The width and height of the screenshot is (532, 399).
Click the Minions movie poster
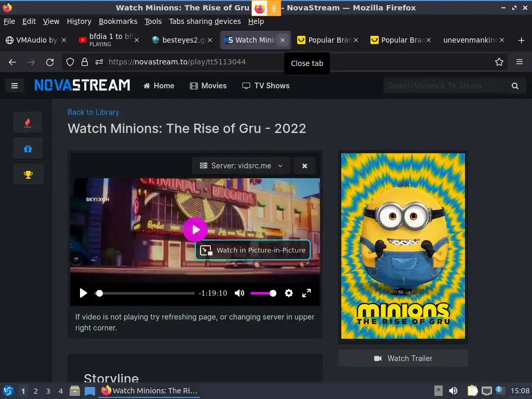(403, 246)
